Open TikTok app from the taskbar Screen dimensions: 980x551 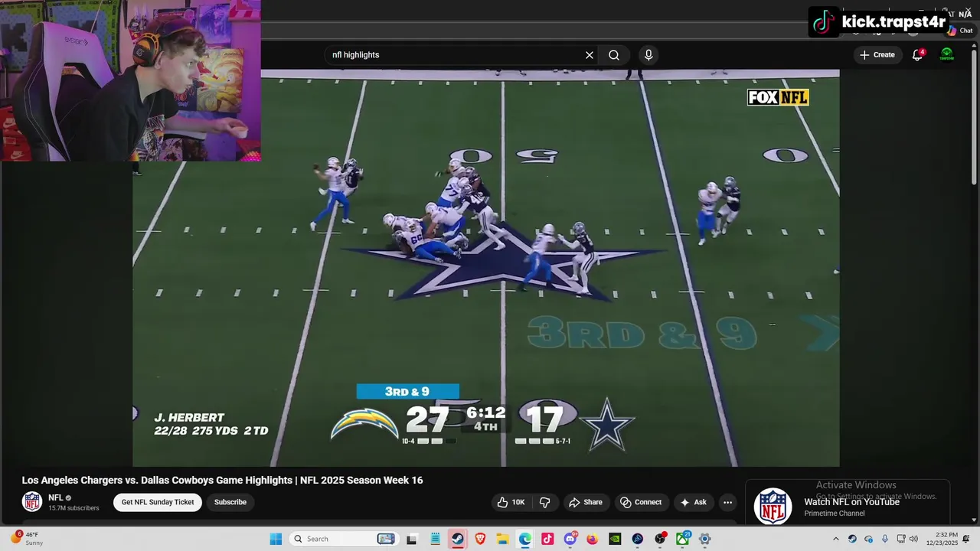(x=547, y=539)
